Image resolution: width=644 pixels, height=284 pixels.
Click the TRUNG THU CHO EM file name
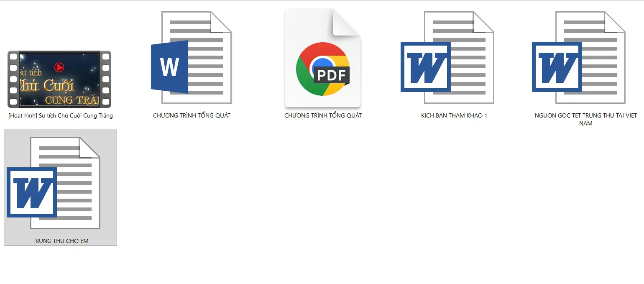61,241
